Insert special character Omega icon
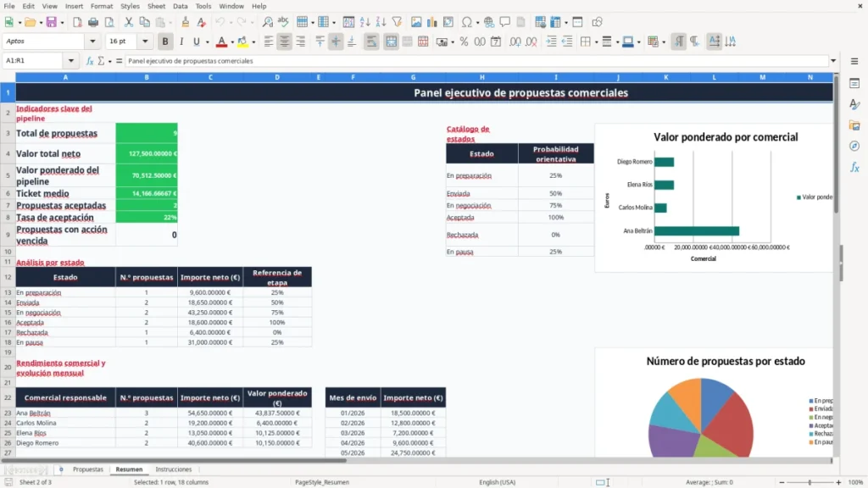This screenshot has width=868, height=488. pos(467,22)
